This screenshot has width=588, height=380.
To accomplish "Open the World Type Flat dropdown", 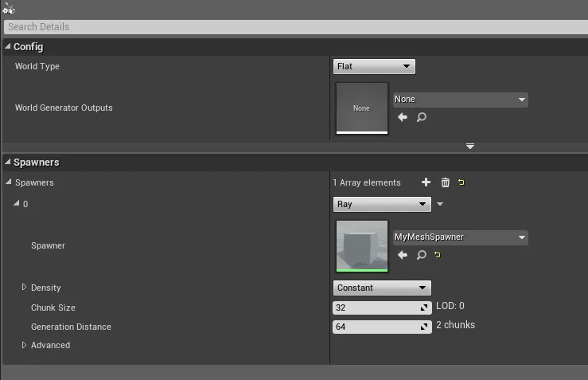I will pyautogui.click(x=374, y=67).
